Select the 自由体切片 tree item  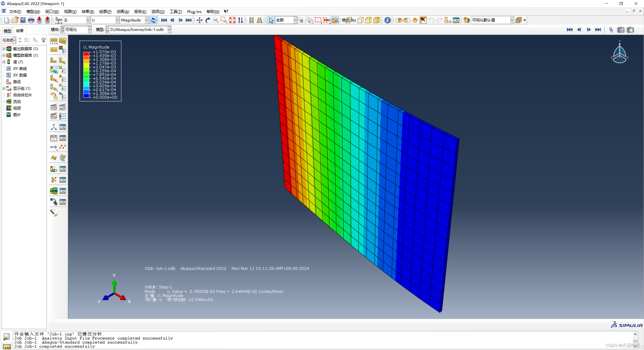[x=23, y=95]
